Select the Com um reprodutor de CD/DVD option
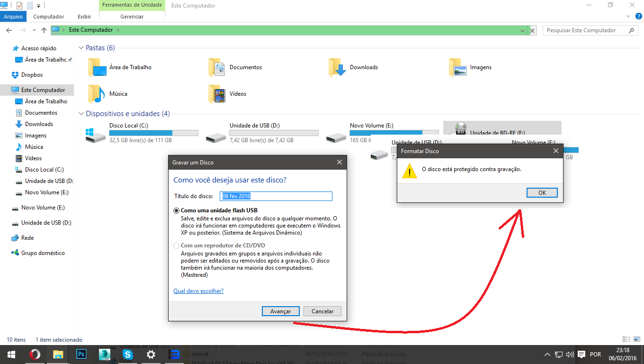Viewport: 644px width, 364px height. 177,246
